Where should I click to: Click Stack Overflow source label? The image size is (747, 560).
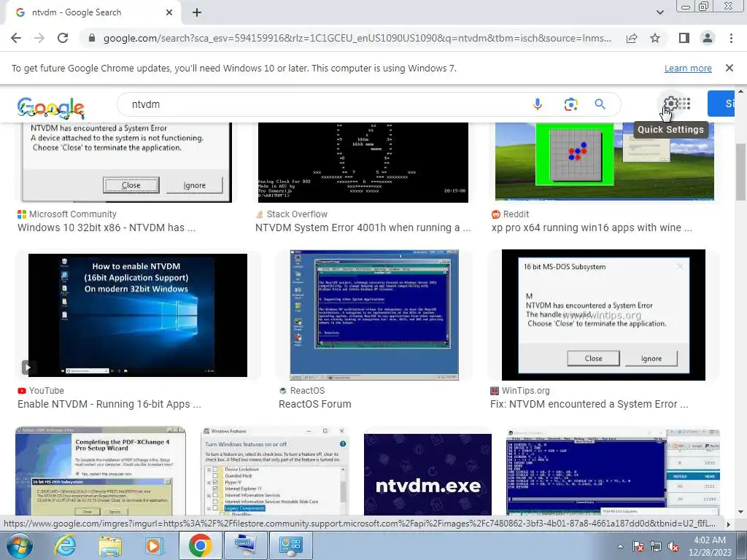tap(297, 214)
